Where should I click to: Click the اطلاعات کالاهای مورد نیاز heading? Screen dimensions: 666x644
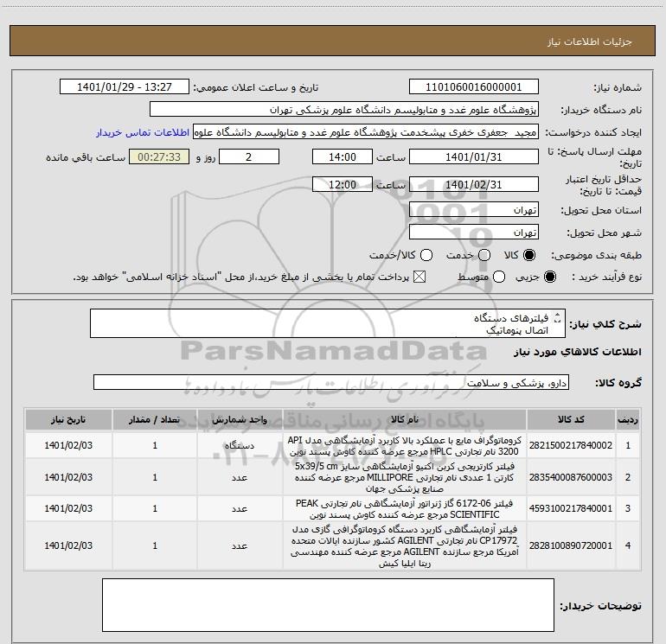tap(577, 352)
